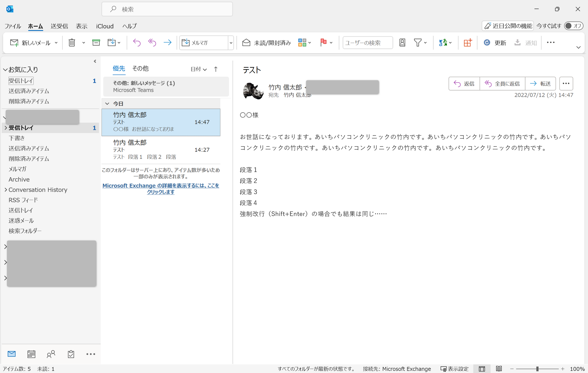
Task: Open the Calendar view icon
Action: 31,354
